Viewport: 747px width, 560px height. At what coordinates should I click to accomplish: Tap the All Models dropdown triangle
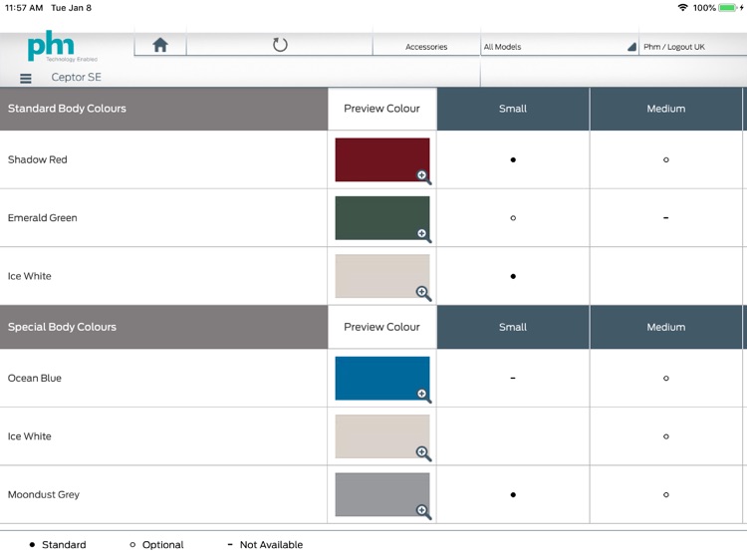tap(631, 47)
